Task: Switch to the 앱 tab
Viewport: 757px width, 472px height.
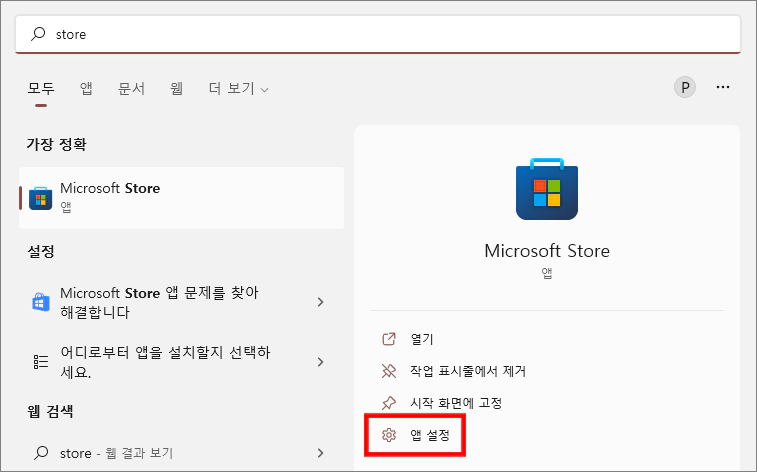Action: [x=86, y=88]
